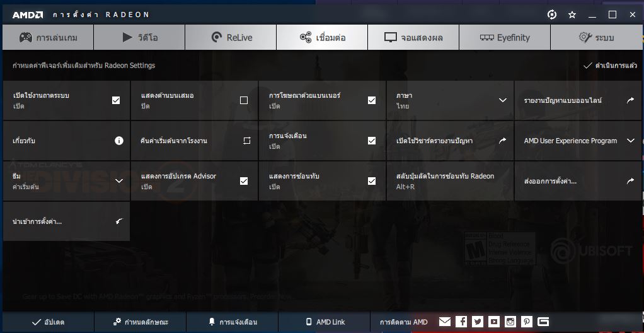This screenshot has width=644, height=333.
Task: Open the การเล่นเกม (Gaming) tab
Action: coord(48,37)
